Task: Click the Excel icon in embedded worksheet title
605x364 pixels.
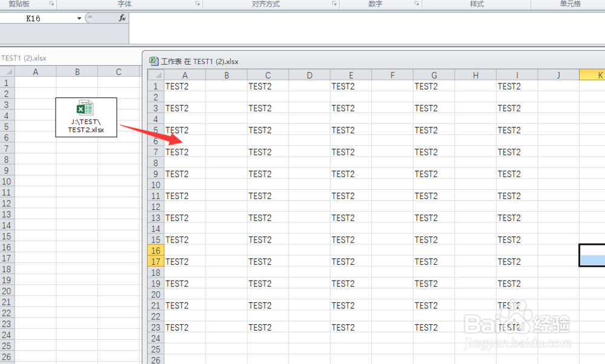Action: point(154,61)
